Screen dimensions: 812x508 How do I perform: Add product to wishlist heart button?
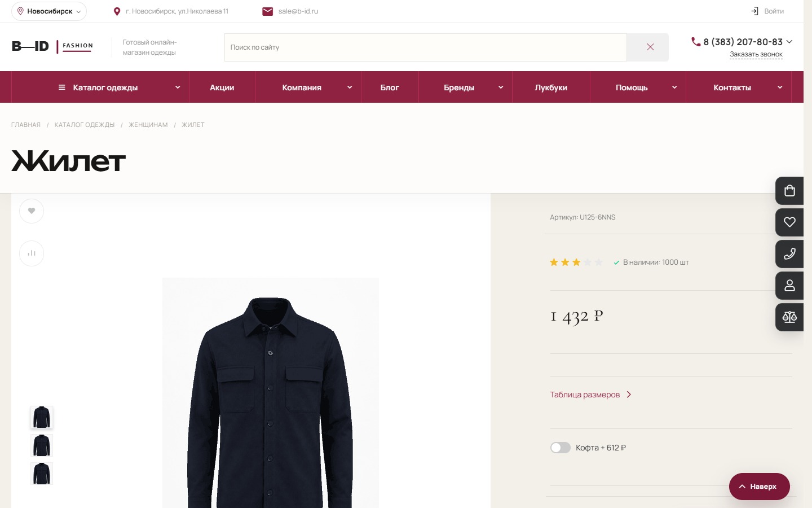point(32,211)
